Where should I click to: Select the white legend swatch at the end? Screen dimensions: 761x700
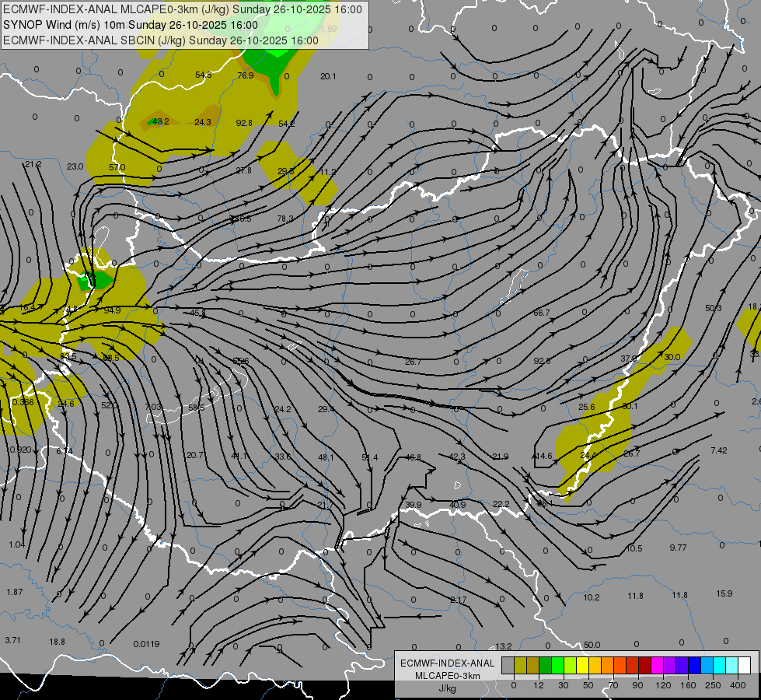tap(744, 665)
